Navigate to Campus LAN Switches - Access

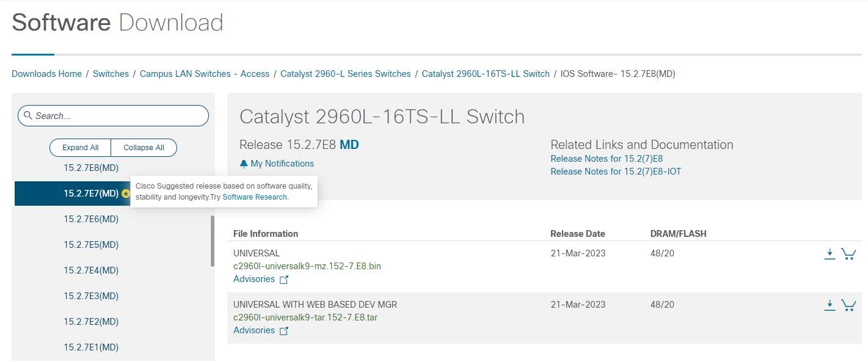205,74
